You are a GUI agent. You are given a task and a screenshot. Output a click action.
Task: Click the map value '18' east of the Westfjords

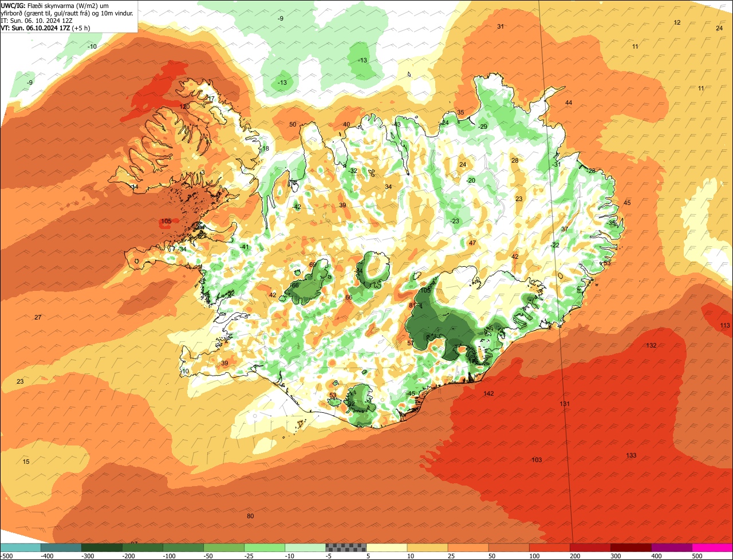265,148
